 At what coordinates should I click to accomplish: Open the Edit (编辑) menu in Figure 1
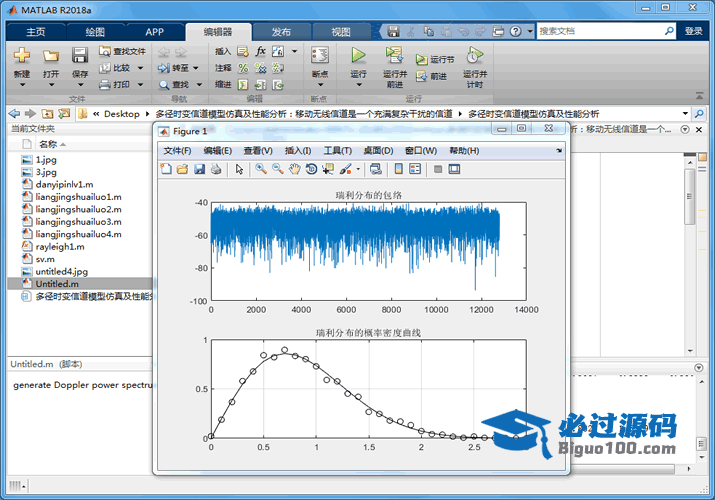click(218, 151)
